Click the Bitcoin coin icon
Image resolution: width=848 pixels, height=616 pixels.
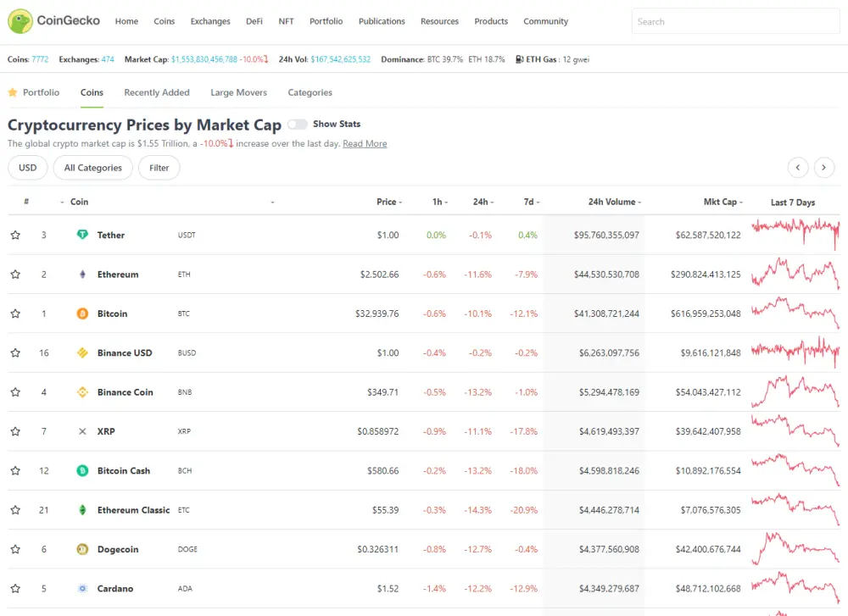(x=82, y=314)
